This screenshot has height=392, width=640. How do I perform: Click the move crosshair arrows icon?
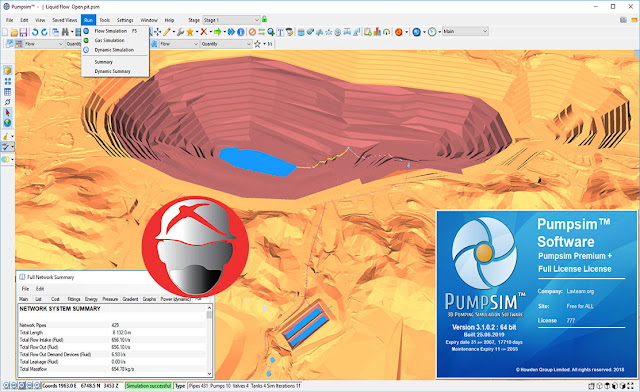pyautogui.click(x=157, y=32)
